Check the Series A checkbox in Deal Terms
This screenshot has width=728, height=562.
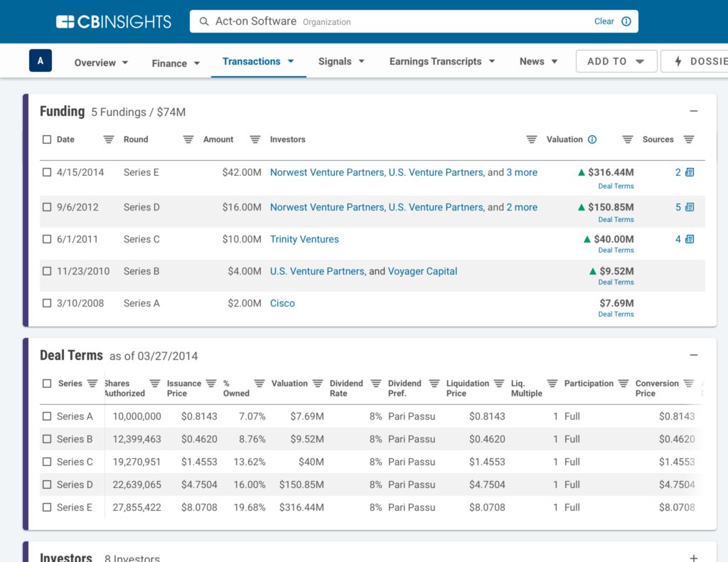coord(48,416)
